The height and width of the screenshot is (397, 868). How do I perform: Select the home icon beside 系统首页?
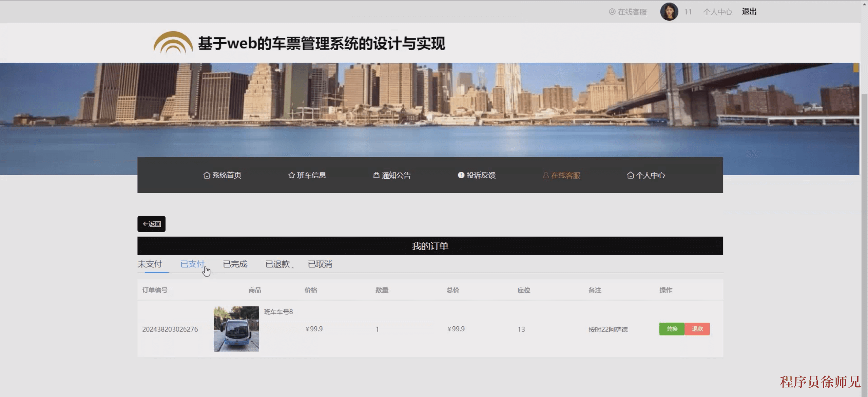coord(207,175)
